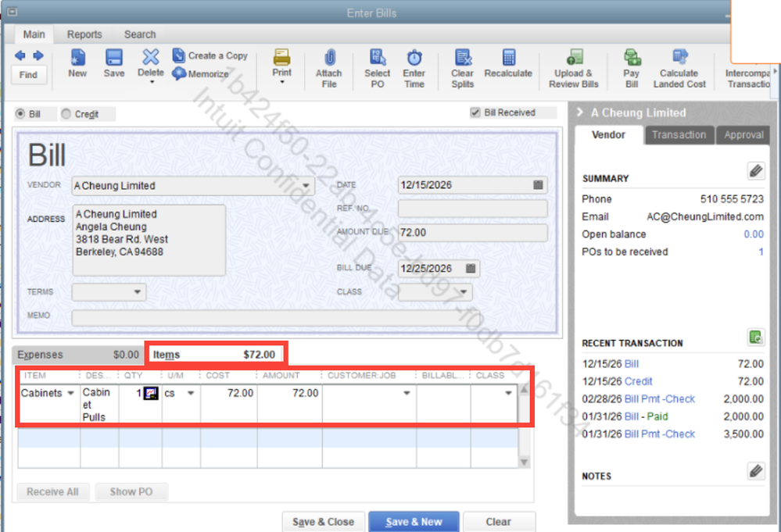
Task: Open the DATE calendar picker
Action: click(x=538, y=185)
